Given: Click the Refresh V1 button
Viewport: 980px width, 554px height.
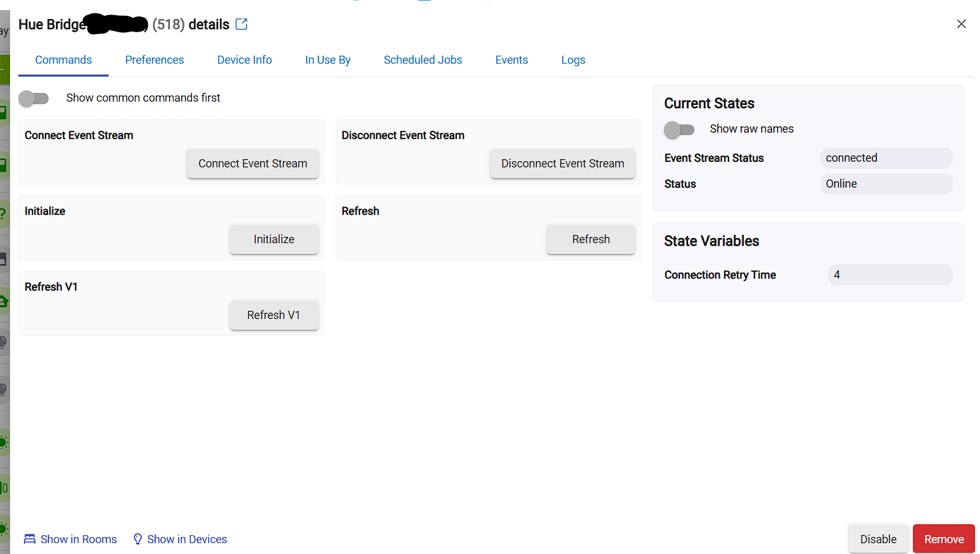Looking at the screenshot, I should (274, 315).
